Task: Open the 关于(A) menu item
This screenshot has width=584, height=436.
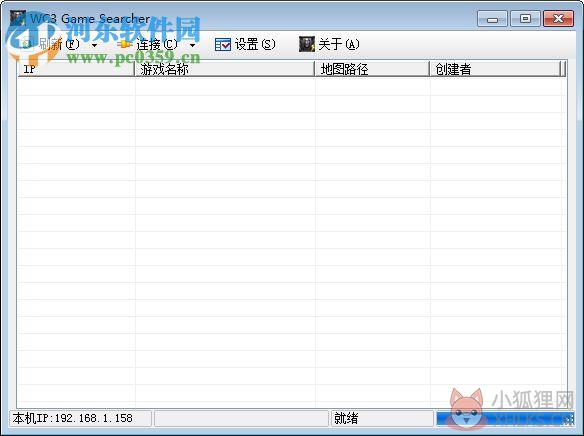Action: [339, 44]
